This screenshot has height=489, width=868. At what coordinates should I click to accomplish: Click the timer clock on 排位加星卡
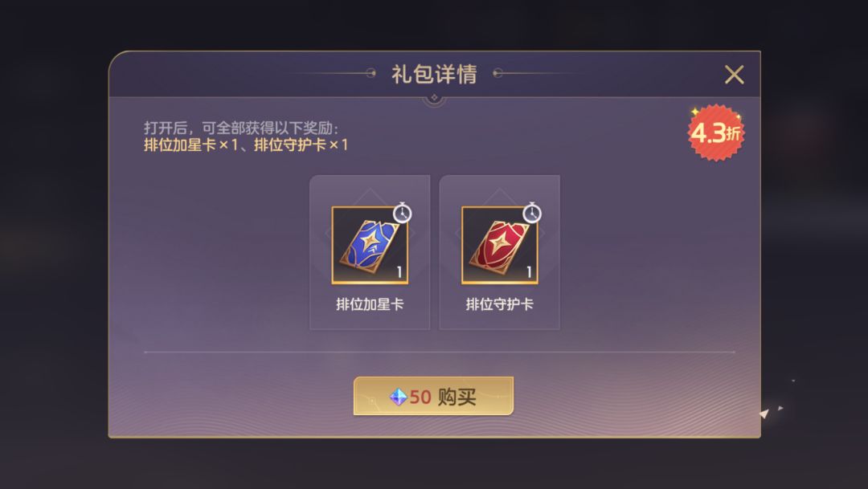pyautogui.click(x=403, y=213)
